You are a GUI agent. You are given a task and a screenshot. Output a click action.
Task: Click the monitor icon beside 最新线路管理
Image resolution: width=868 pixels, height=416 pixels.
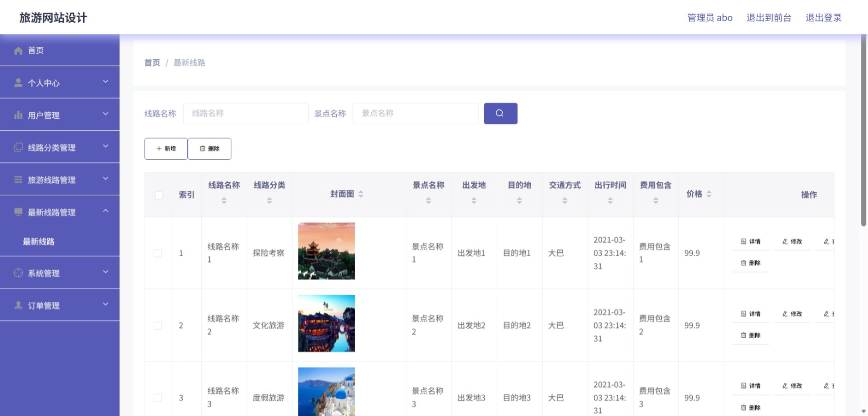[x=18, y=212]
